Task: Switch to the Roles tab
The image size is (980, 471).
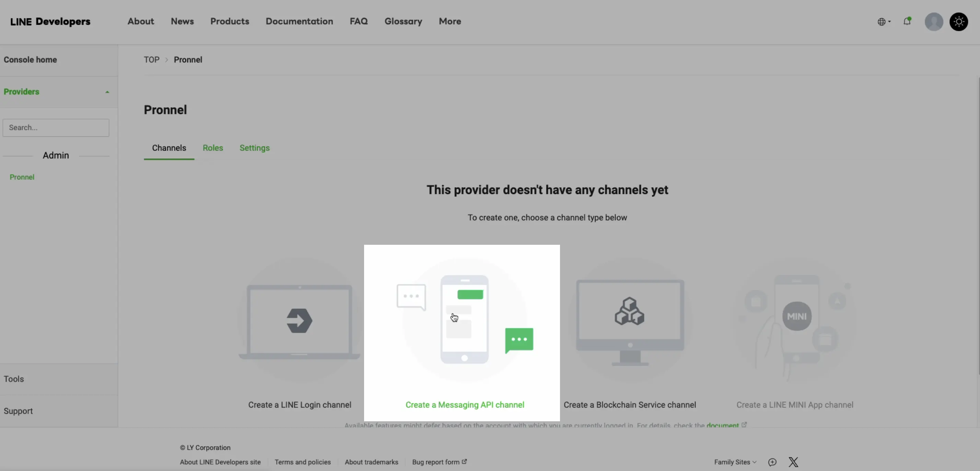Action: 213,148
